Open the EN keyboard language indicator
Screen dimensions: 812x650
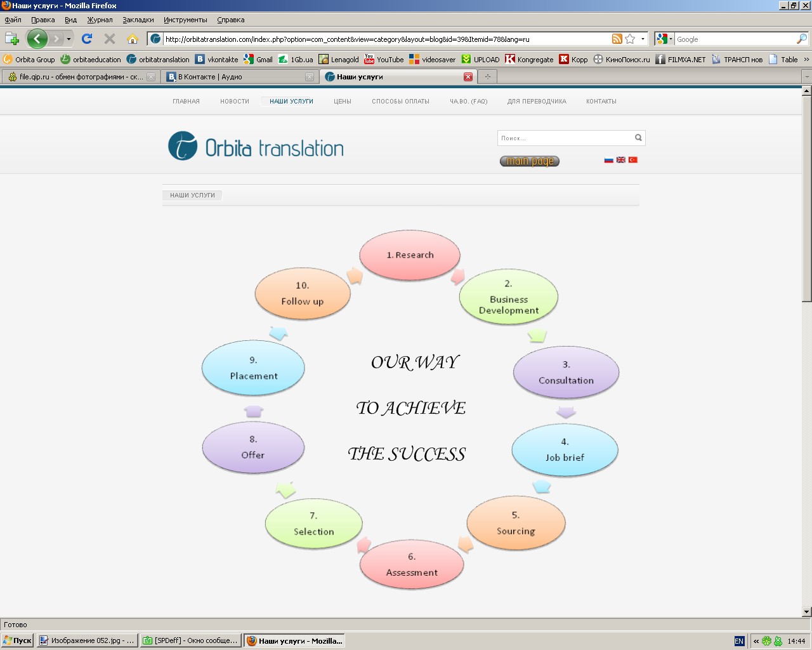pos(739,641)
